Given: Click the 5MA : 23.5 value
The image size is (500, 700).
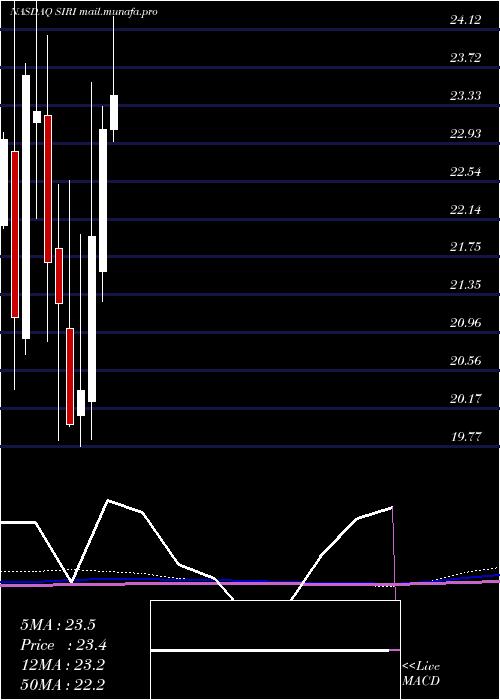Looking at the screenshot, I should pos(58,625).
